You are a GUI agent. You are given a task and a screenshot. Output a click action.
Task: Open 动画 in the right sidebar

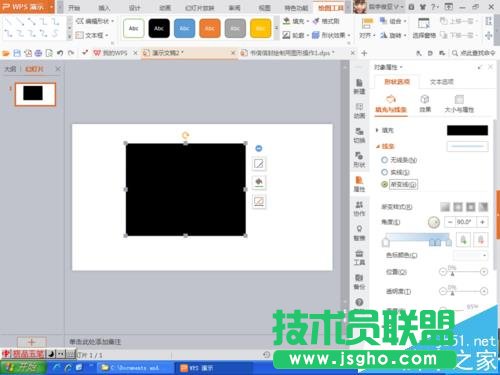pyautogui.click(x=359, y=111)
